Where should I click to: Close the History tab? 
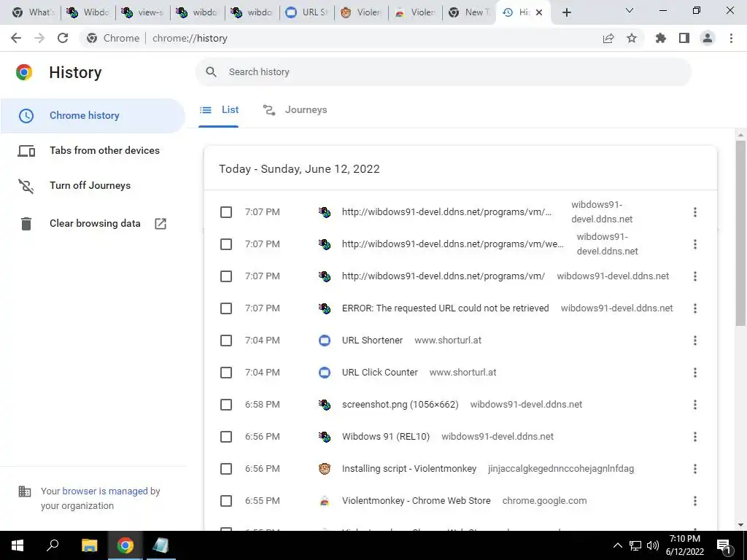tap(539, 12)
